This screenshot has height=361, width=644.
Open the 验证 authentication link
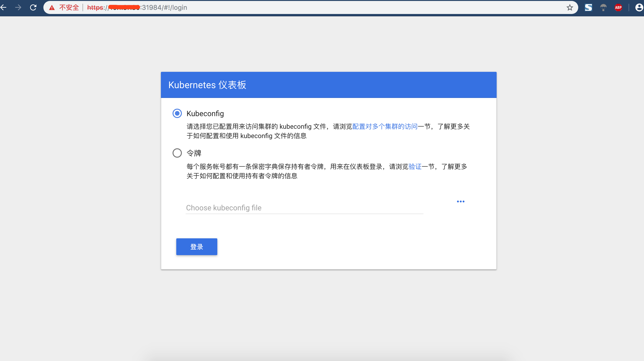[x=415, y=167]
